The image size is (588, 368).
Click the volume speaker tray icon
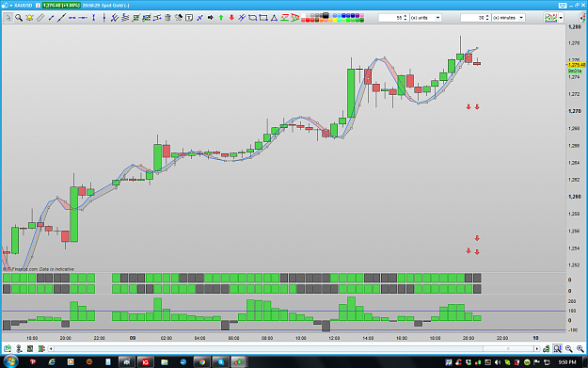pos(498,362)
